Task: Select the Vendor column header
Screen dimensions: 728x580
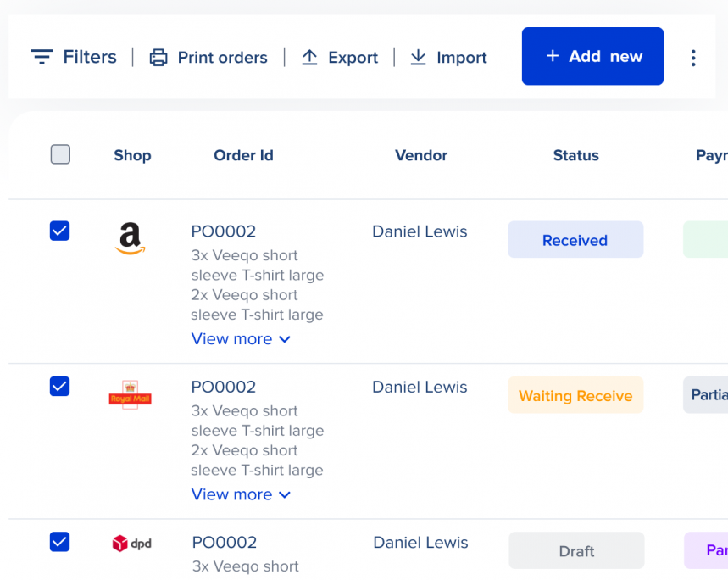Action: [x=420, y=155]
